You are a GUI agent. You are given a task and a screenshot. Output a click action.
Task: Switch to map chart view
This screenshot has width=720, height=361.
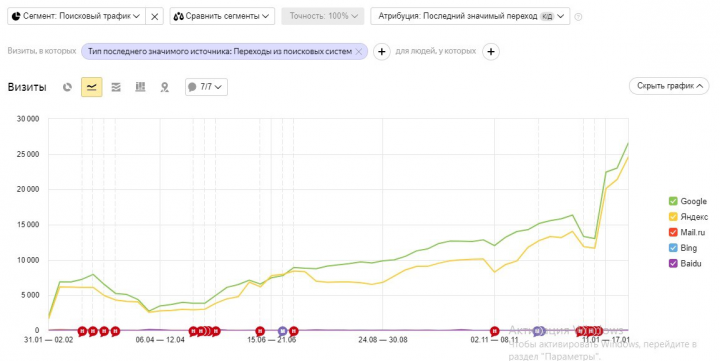164,87
